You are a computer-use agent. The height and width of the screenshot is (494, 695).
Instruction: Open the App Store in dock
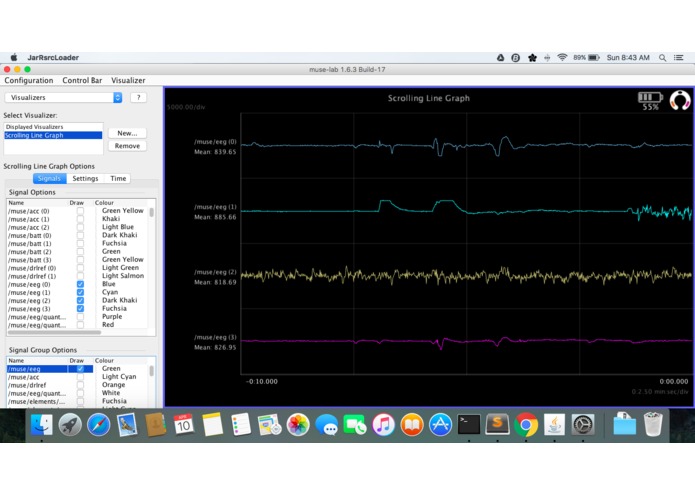[441, 425]
